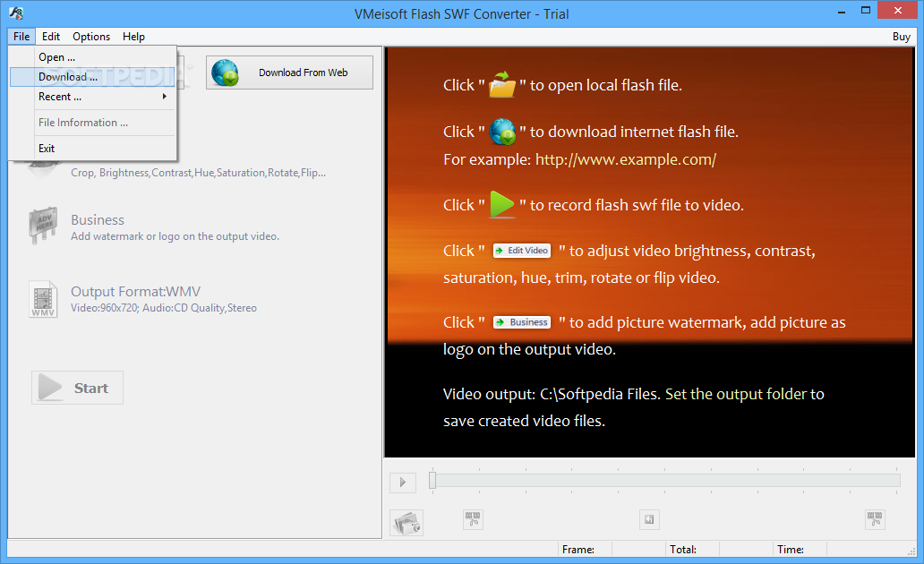
Task: Expand the Recent submenu arrow
Action: point(165,96)
